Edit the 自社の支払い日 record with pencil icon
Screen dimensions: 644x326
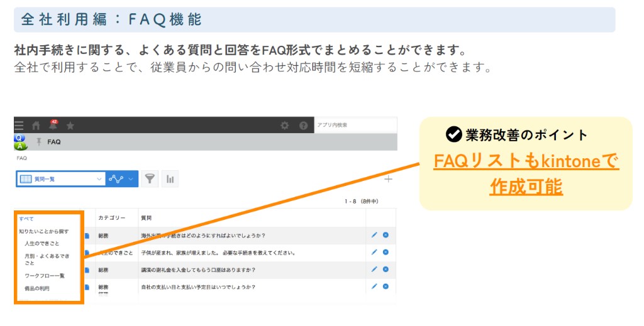click(x=374, y=286)
